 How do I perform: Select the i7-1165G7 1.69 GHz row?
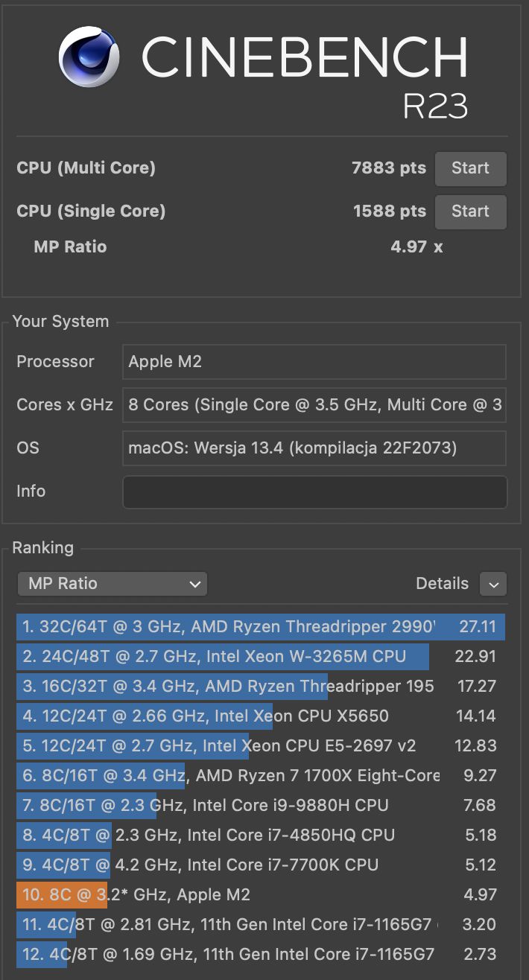pyautogui.click(x=261, y=954)
